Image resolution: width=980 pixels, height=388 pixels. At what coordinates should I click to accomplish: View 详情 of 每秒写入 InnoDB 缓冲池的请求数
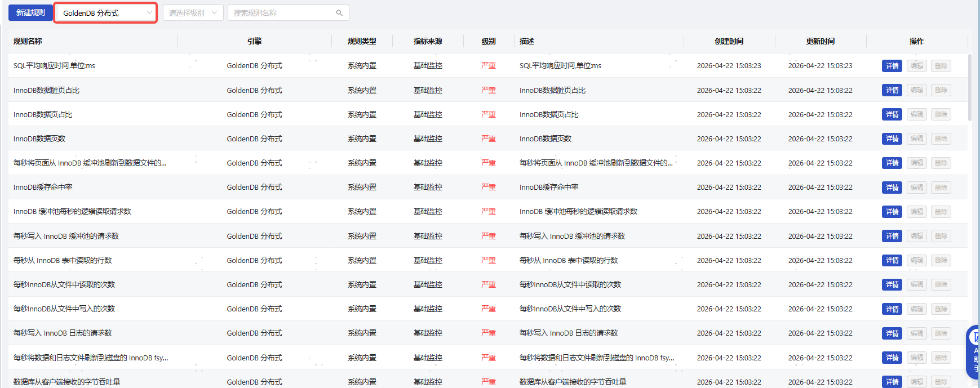(x=892, y=236)
